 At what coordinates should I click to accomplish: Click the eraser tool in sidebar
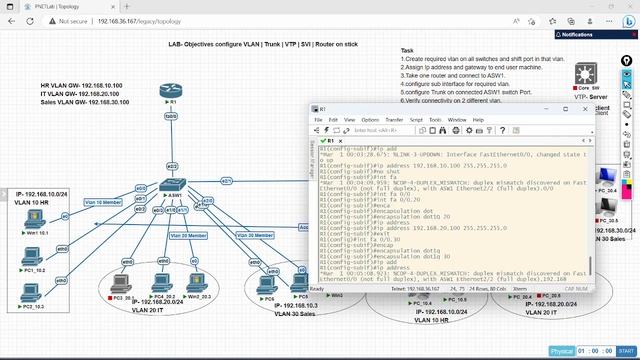tap(627, 115)
